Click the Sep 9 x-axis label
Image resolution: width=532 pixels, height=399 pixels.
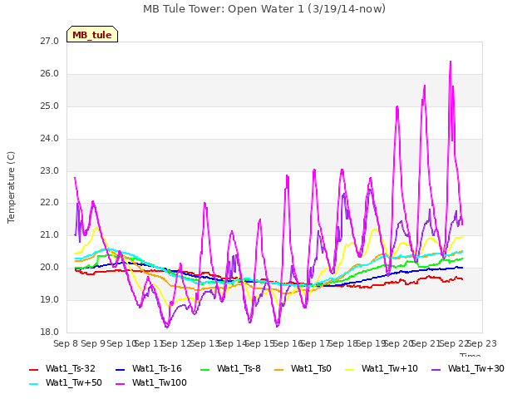coord(93,343)
